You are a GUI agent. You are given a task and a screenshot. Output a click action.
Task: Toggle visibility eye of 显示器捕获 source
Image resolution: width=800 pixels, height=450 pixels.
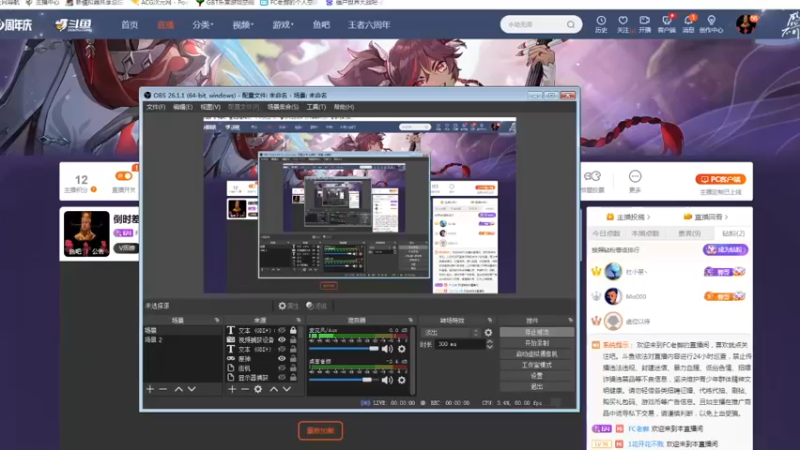(282, 378)
